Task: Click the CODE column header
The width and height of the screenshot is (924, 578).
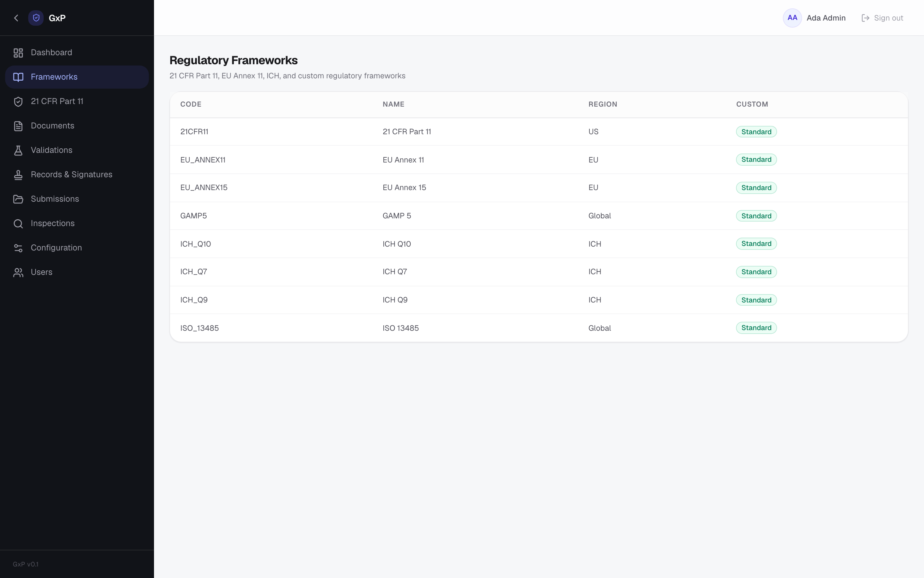Action: 191,104
